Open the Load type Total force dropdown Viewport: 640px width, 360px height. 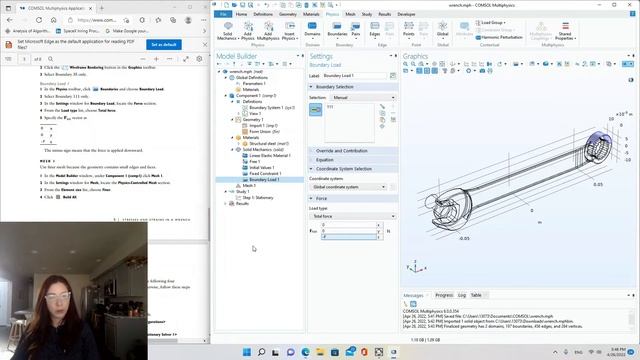(x=353, y=216)
